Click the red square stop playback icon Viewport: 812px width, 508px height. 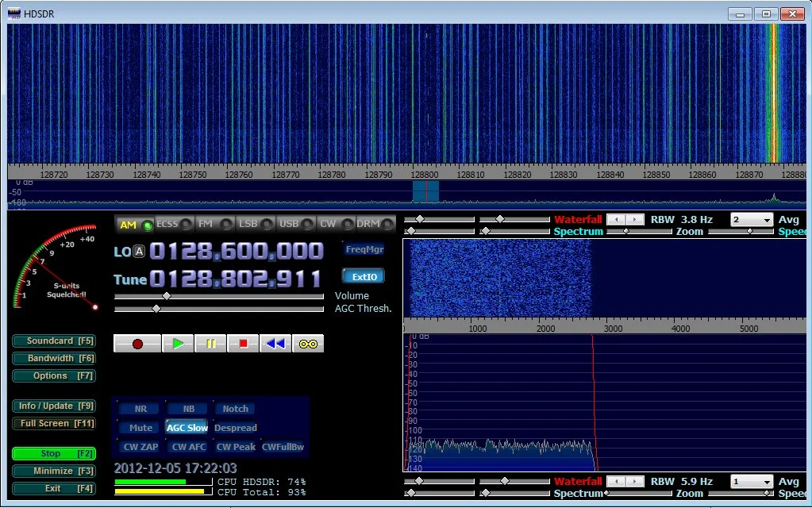pos(243,344)
